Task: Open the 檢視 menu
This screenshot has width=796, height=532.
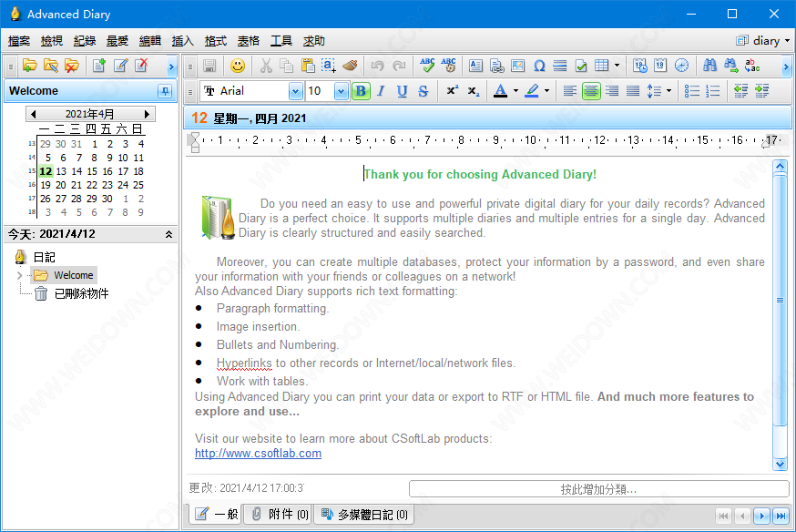Action: [x=52, y=41]
